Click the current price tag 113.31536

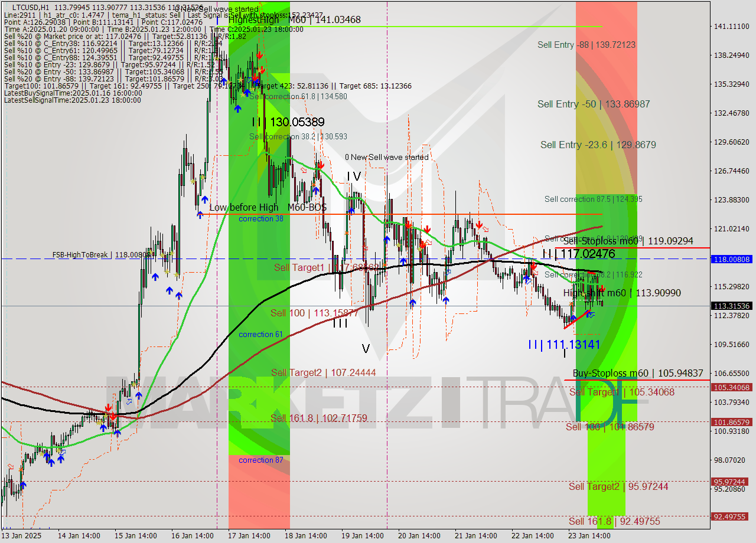pos(732,306)
